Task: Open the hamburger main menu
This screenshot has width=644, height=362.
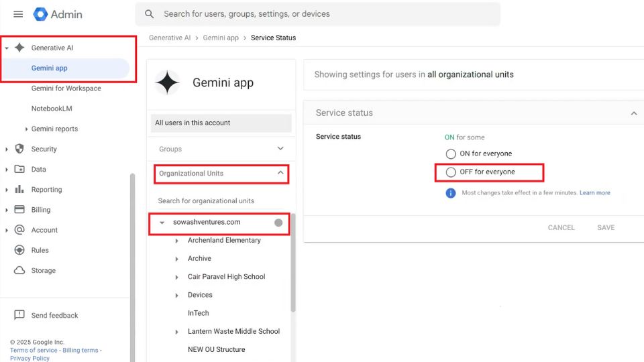Action: pos(18,14)
